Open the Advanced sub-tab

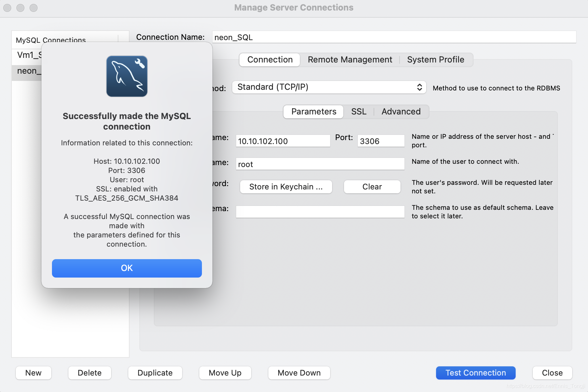pyautogui.click(x=401, y=111)
